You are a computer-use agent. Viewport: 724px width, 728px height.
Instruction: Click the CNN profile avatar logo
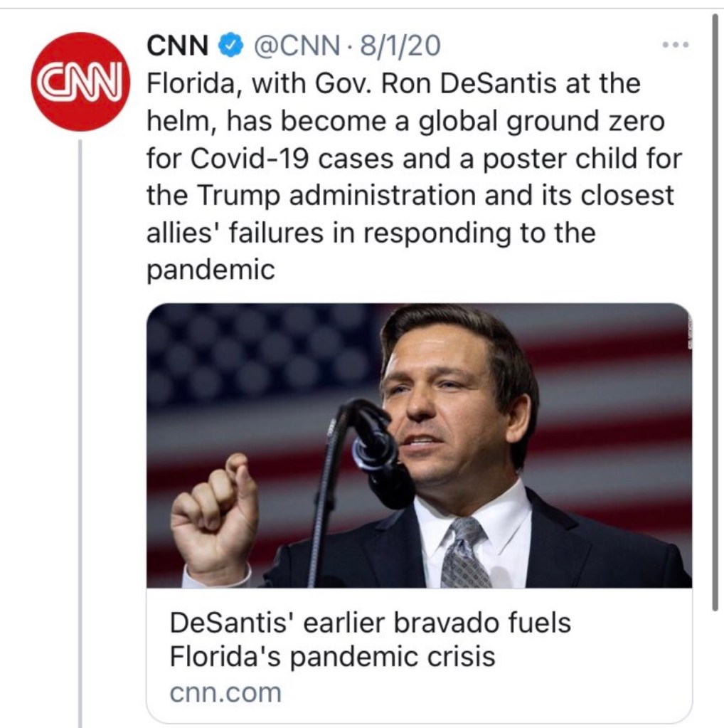click(x=80, y=81)
